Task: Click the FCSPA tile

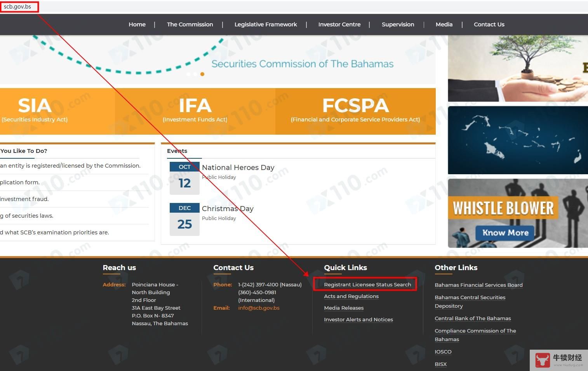Action: tap(355, 111)
